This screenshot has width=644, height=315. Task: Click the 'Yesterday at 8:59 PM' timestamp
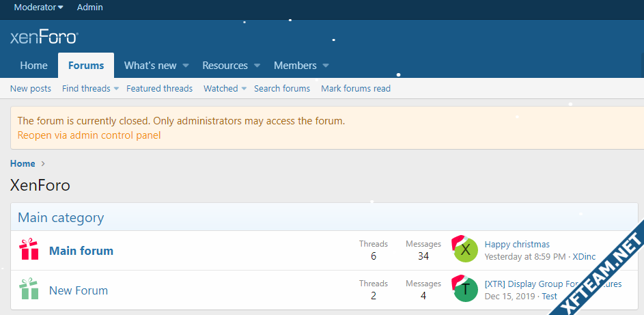pos(525,257)
